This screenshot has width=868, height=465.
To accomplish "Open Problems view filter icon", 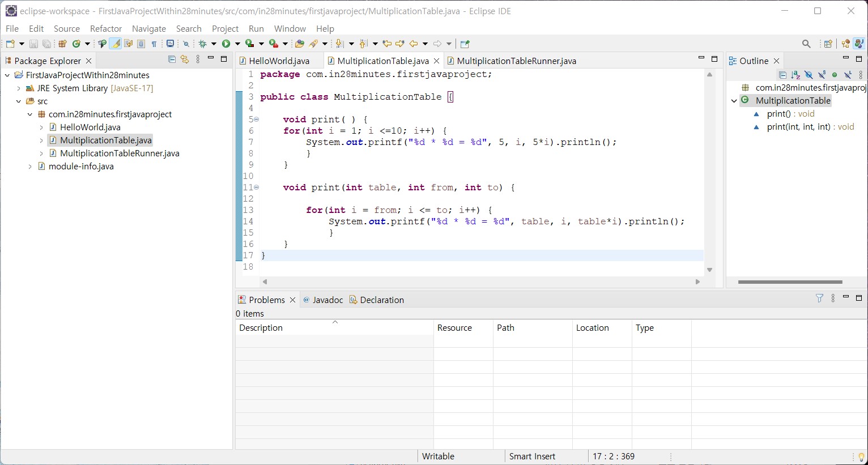I will (819, 298).
